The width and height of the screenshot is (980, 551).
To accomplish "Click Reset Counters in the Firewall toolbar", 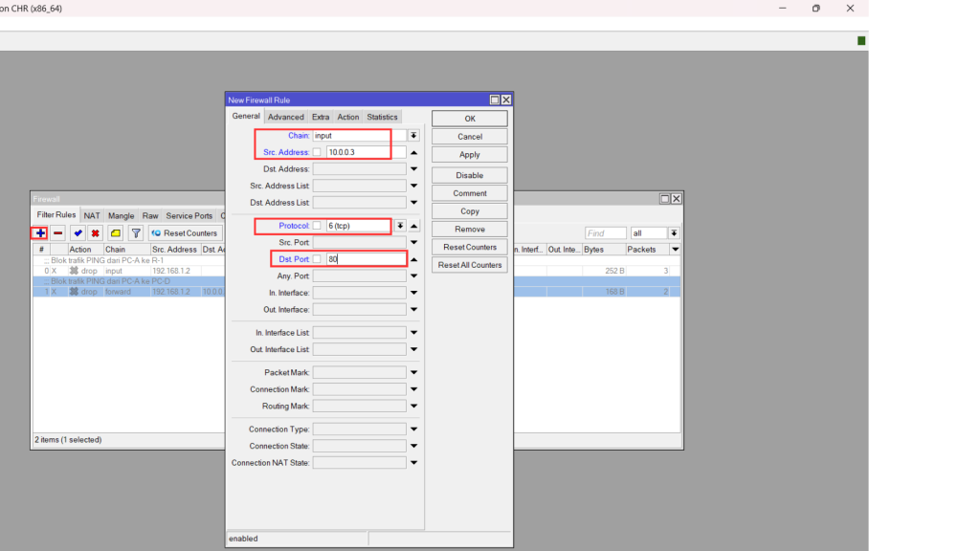I will [185, 233].
